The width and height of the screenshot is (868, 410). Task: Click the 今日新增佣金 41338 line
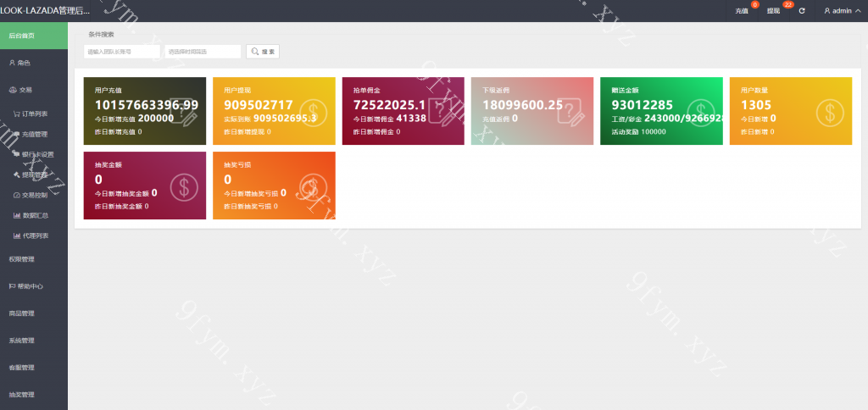point(390,119)
